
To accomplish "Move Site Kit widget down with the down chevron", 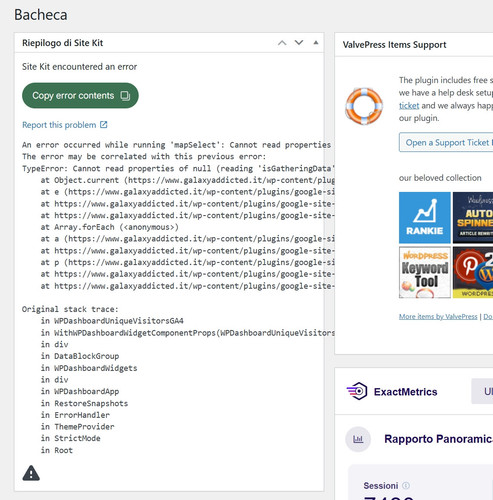I will click(299, 43).
